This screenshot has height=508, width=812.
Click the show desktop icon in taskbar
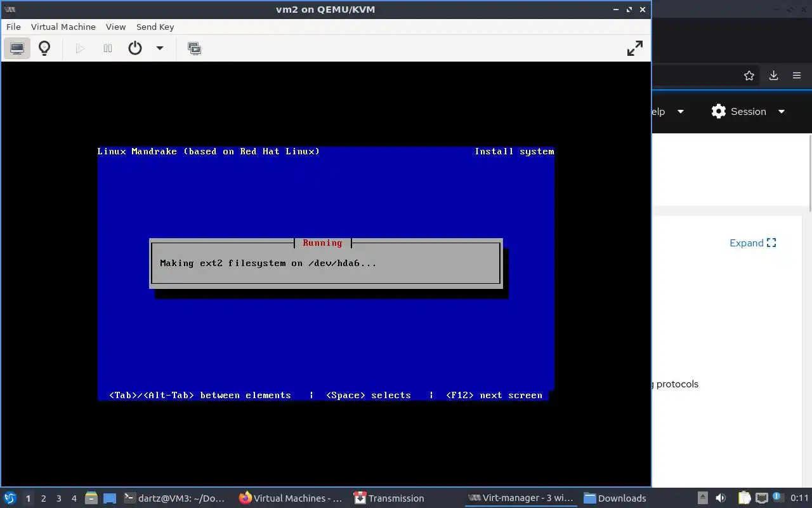pos(110,498)
